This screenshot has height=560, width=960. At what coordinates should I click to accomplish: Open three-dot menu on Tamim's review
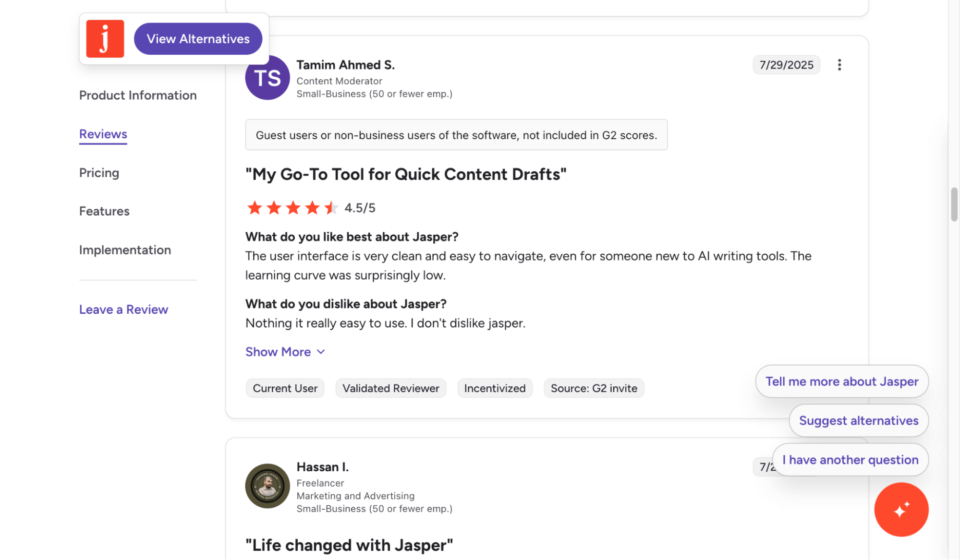click(x=839, y=65)
